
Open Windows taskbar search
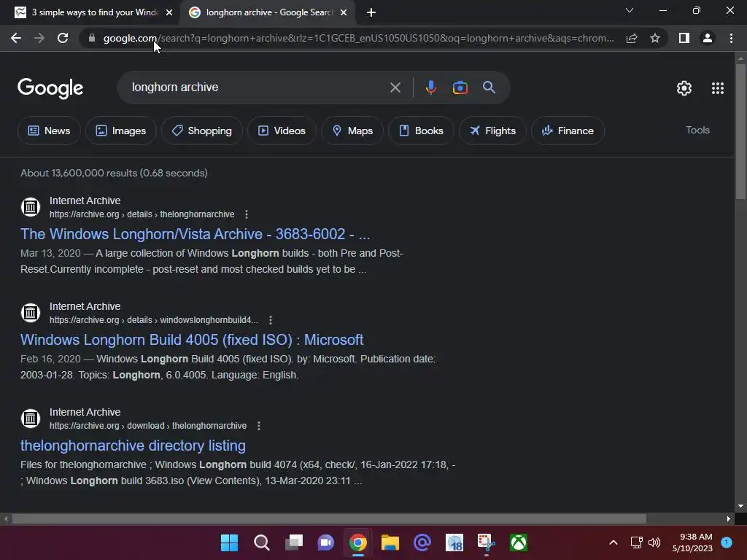click(x=262, y=542)
